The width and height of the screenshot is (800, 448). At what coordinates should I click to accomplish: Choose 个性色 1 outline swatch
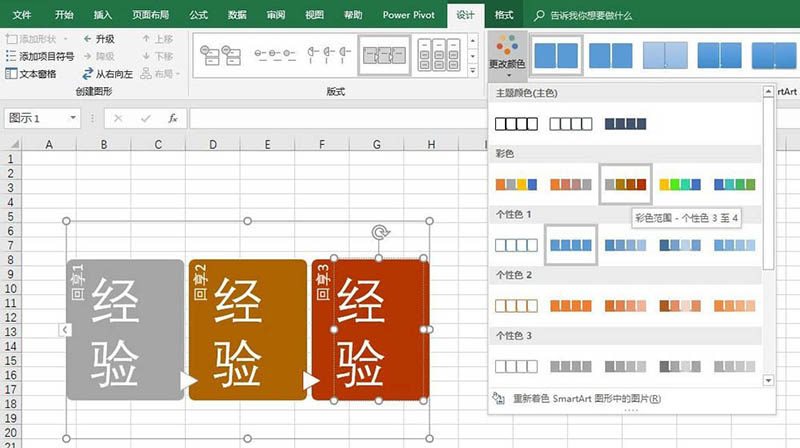tap(516, 245)
